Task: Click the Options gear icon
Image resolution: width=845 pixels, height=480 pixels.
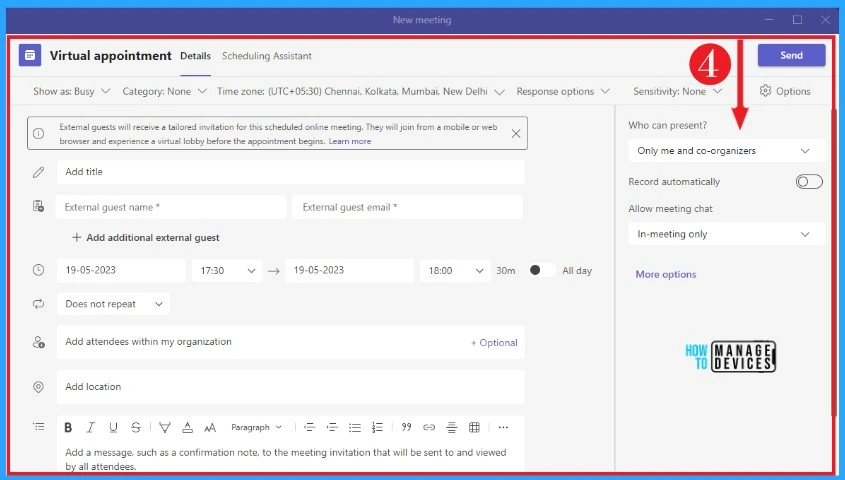Action: tap(765, 91)
